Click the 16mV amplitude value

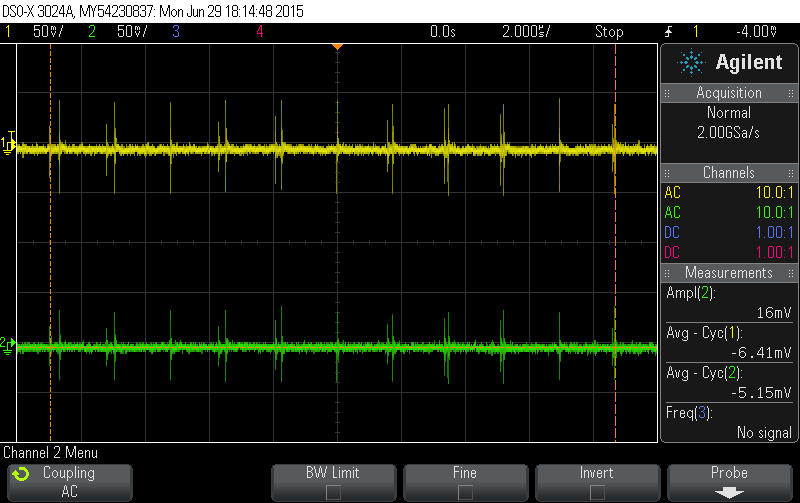click(774, 313)
